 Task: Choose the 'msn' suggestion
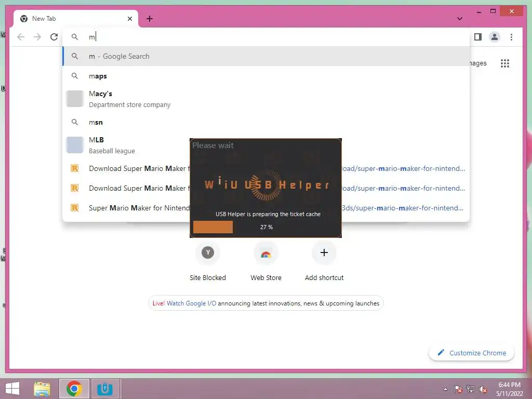pyautogui.click(x=267, y=122)
